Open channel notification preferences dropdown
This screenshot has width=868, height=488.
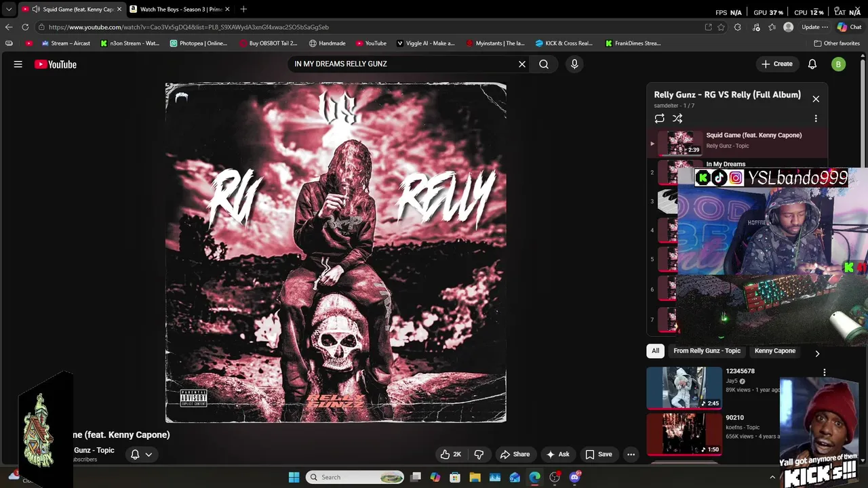click(x=141, y=454)
